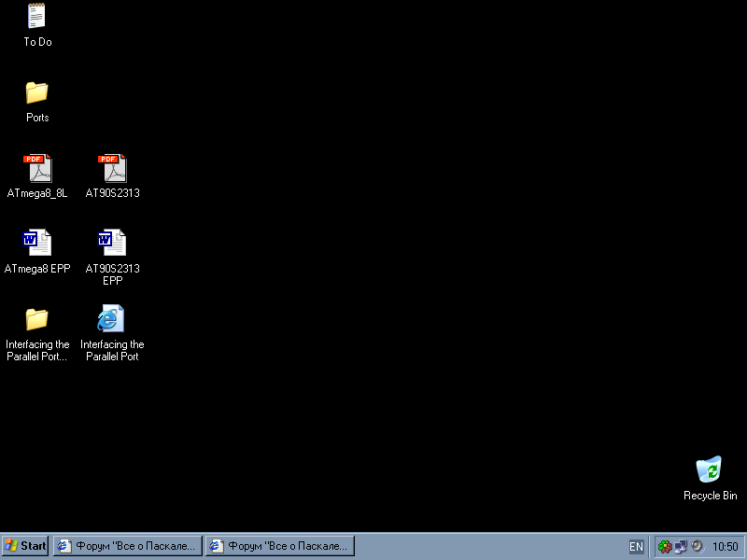Select the Ports folder icon
Image resolution: width=747 pixels, height=560 pixels.
coord(37,92)
